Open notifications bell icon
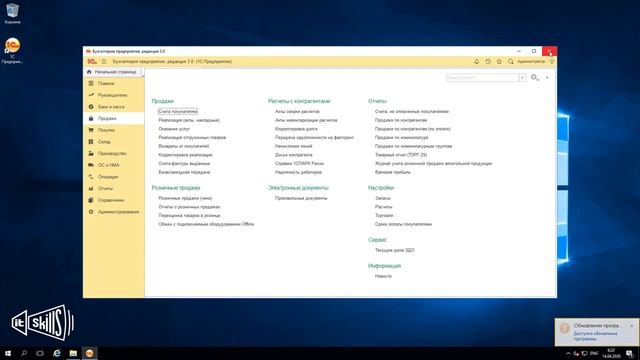640x360 pixels. (x=476, y=62)
